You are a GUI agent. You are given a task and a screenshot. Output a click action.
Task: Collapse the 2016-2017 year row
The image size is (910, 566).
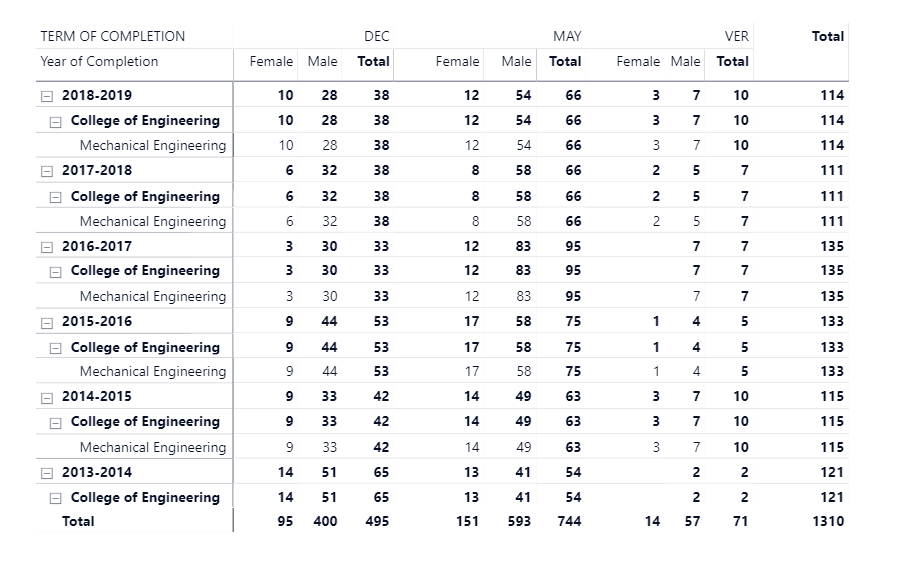[47, 248]
